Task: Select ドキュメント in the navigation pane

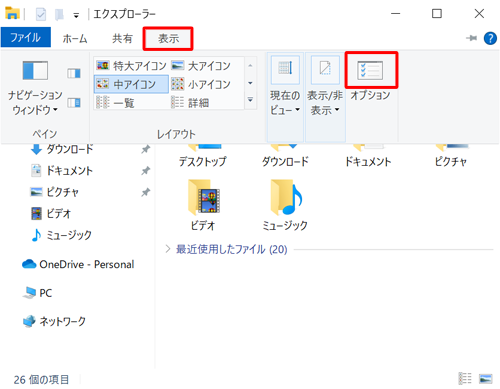Action: (x=69, y=171)
